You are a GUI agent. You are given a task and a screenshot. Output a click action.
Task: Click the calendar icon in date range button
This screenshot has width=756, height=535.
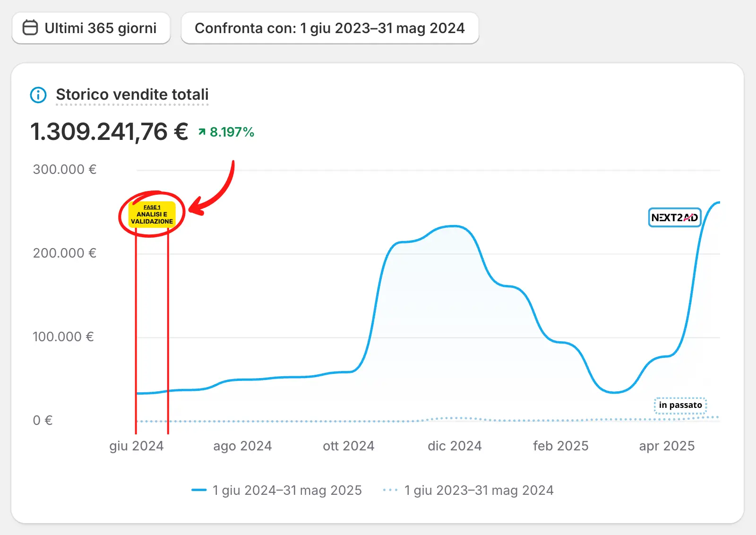30,28
